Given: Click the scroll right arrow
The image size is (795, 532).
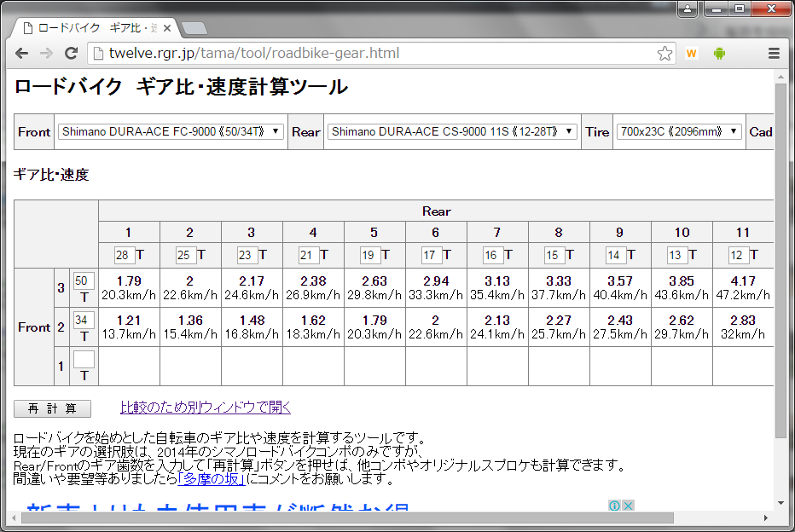Looking at the screenshot, I should tap(766, 518).
